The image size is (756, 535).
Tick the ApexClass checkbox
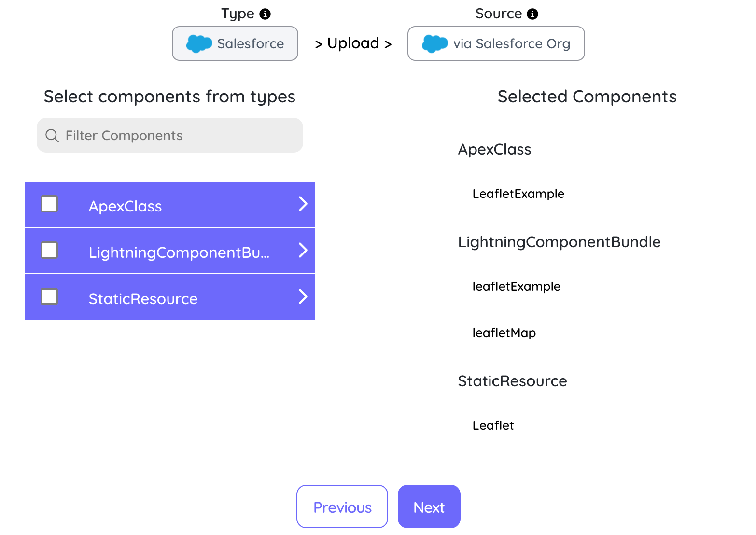pos(49,204)
